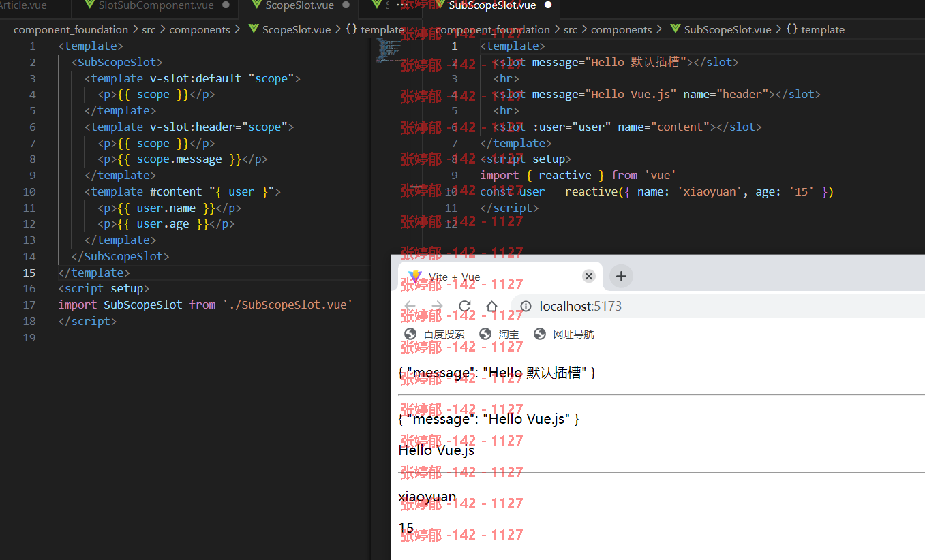Viewport: 925px width, 560px height.
Task: Open components breadcrumb in left editor
Action: (x=200, y=29)
